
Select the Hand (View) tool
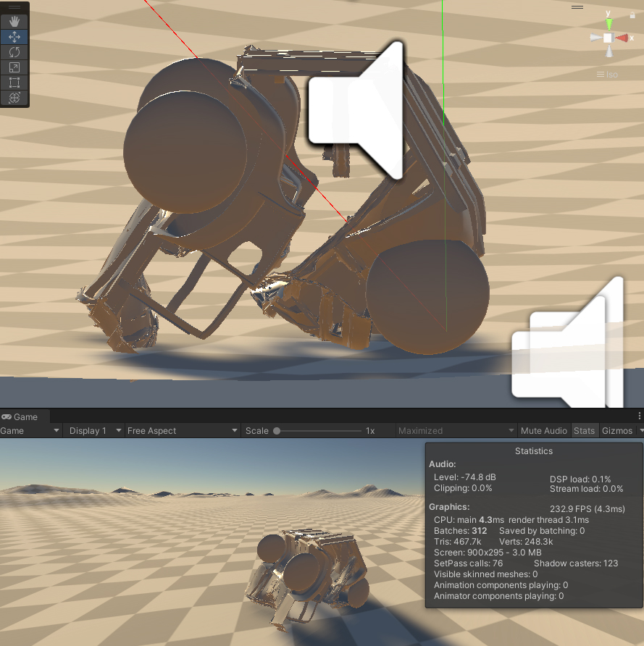(x=14, y=22)
